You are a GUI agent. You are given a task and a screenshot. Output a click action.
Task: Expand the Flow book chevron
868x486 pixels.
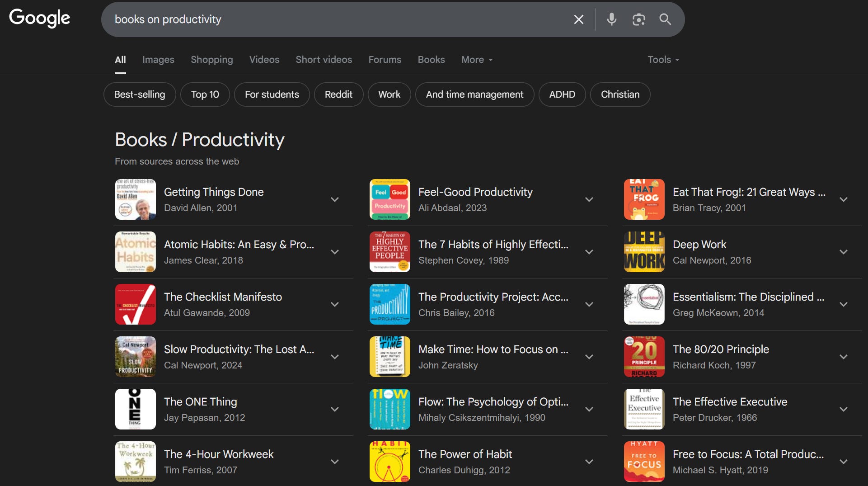point(589,409)
